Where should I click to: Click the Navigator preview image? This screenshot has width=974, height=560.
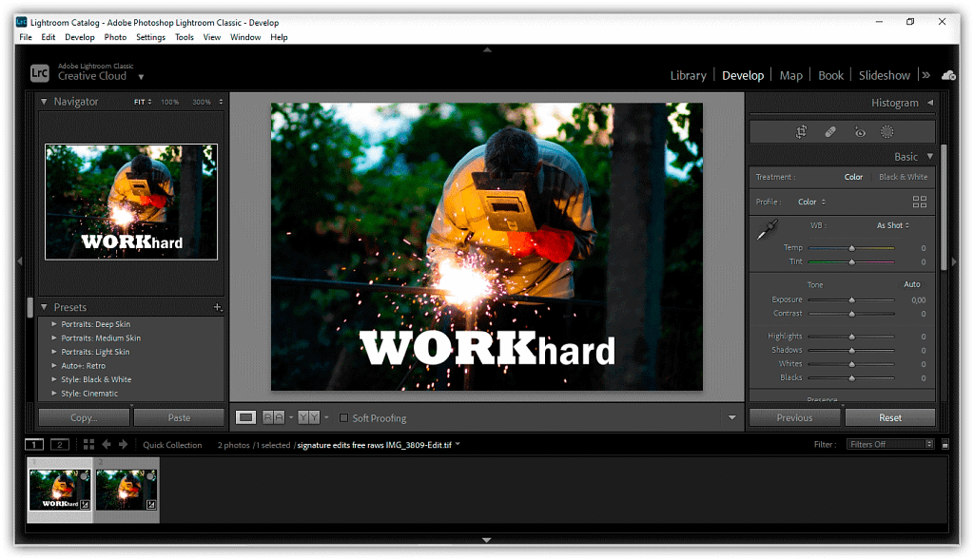(131, 202)
